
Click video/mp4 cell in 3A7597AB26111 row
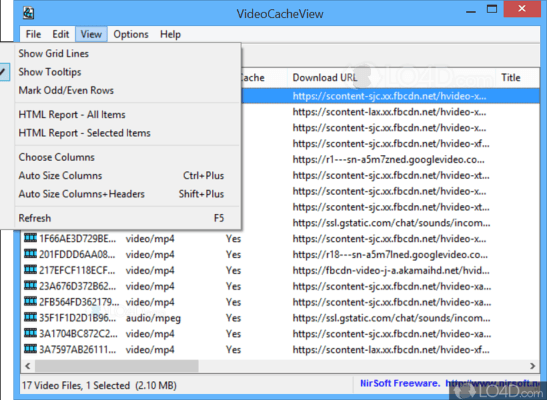[150, 350]
